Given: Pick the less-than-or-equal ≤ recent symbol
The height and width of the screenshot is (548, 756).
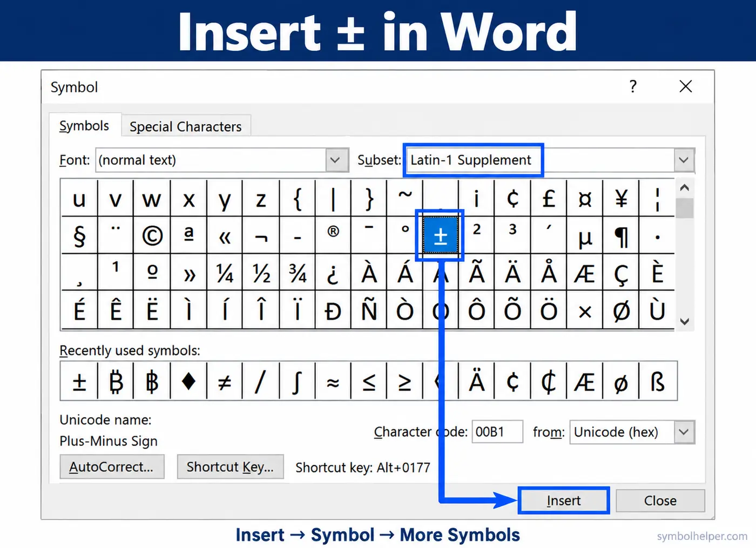Looking at the screenshot, I should (x=369, y=382).
